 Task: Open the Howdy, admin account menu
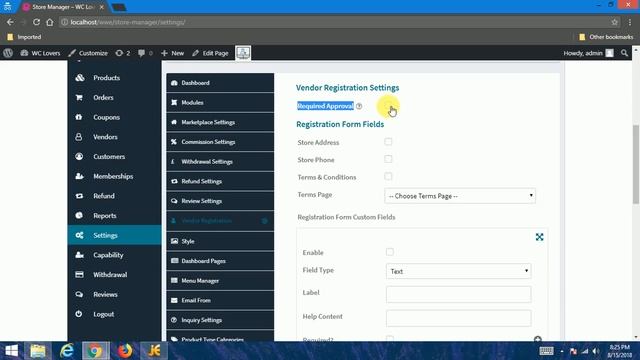(588, 53)
